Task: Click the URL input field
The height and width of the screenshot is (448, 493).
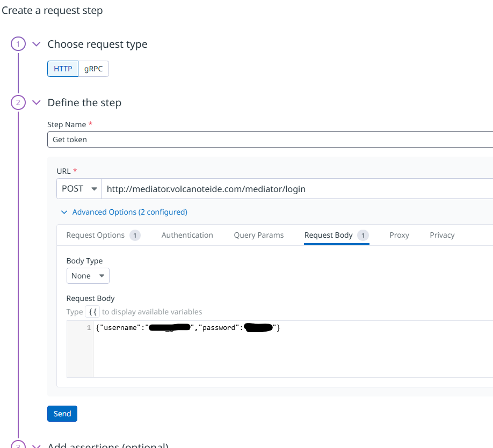Action: [x=295, y=189]
